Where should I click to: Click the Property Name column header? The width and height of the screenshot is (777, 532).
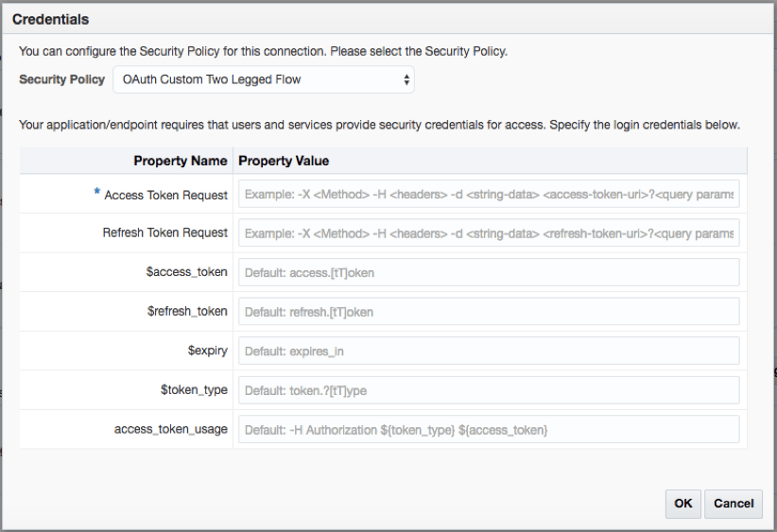click(x=180, y=161)
